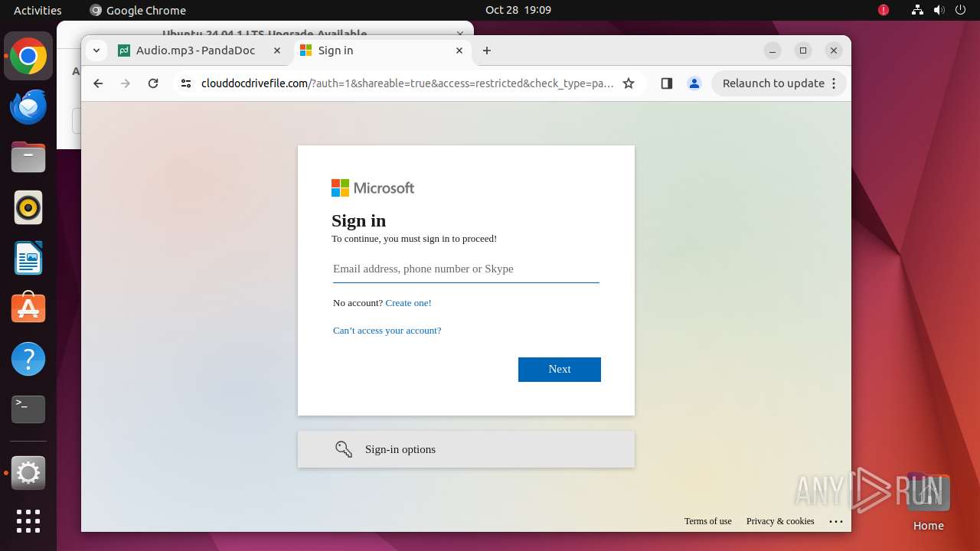Reload the current page

pyautogui.click(x=153, y=83)
